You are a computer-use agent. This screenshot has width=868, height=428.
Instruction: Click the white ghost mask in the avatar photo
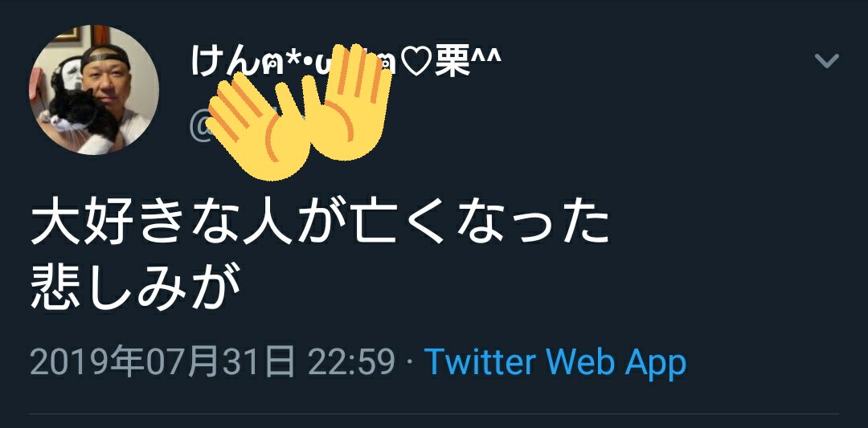coord(72,77)
